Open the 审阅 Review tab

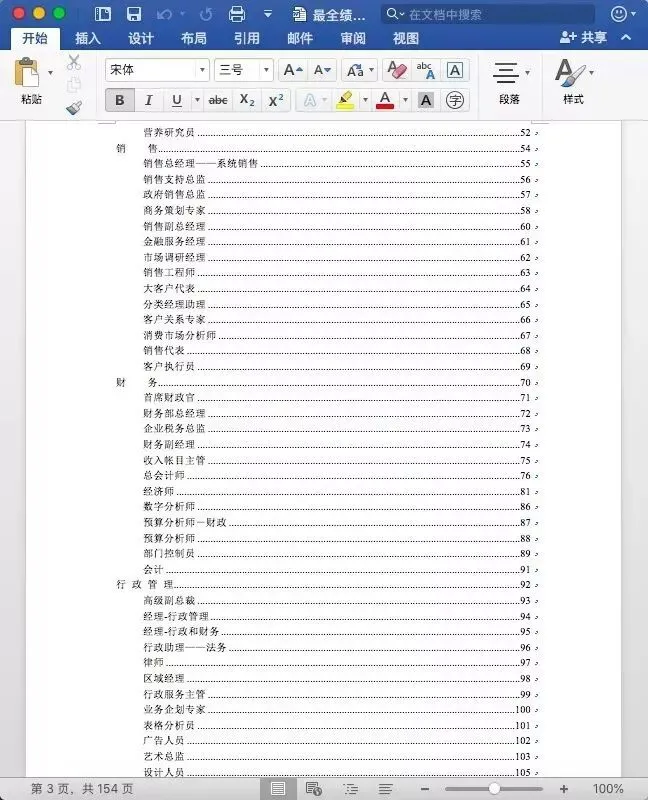coord(353,38)
